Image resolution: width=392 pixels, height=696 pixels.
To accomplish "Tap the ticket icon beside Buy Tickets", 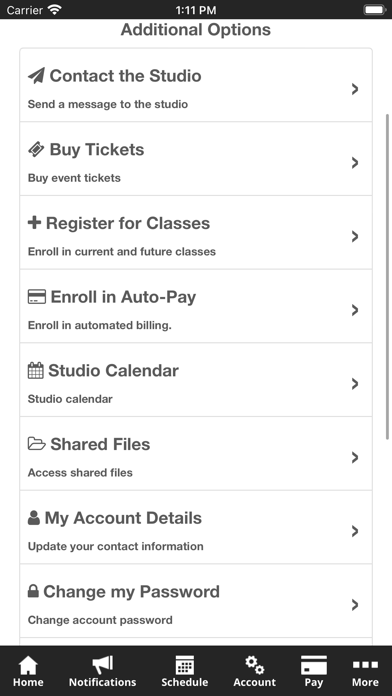I will (36, 150).
